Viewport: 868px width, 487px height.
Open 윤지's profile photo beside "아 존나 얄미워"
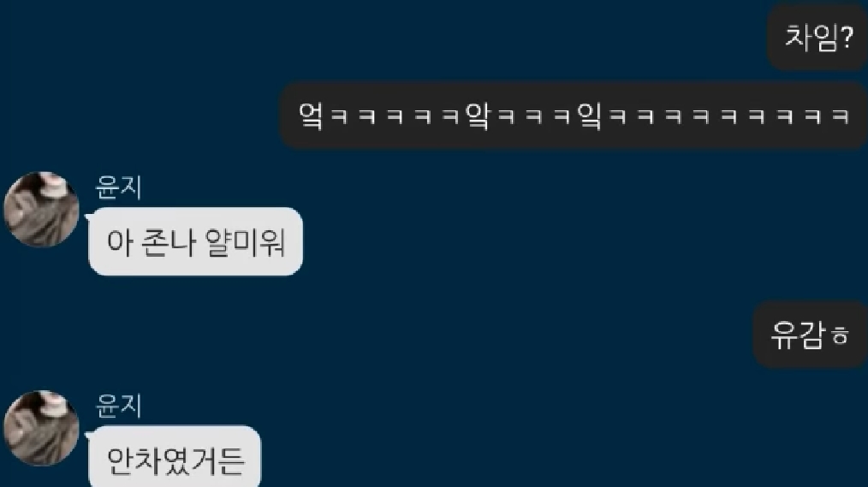[42, 209]
